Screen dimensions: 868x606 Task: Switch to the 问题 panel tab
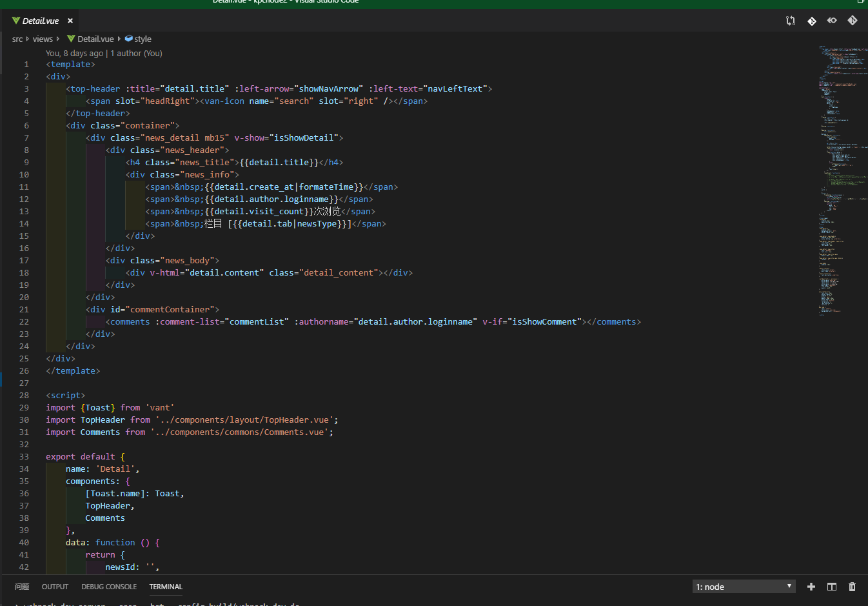click(x=22, y=587)
